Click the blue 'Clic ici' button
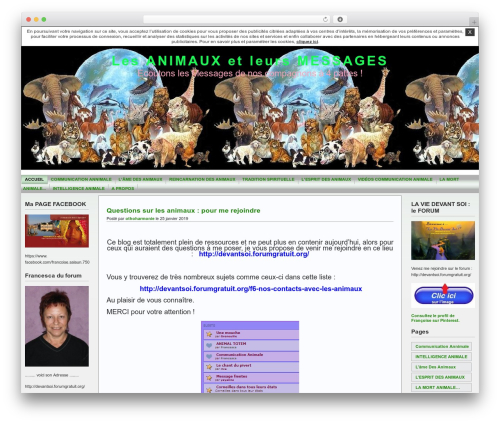The image size is (500, 423). pyautogui.click(x=444, y=295)
